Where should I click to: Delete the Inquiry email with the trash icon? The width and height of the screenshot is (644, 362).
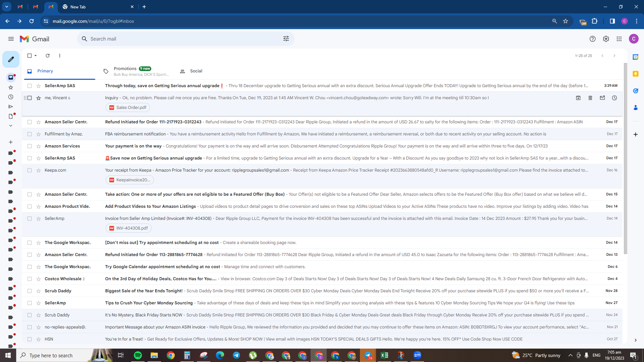(x=590, y=98)
